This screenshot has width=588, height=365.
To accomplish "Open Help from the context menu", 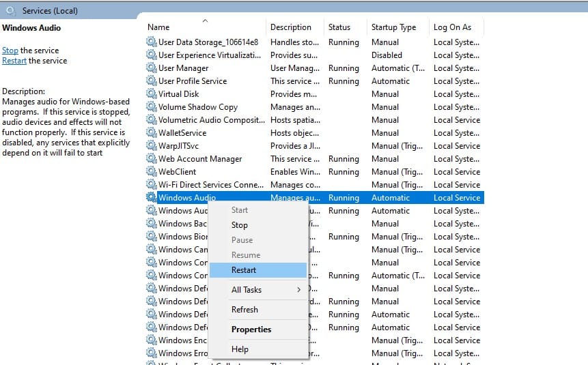I will 240,349.
